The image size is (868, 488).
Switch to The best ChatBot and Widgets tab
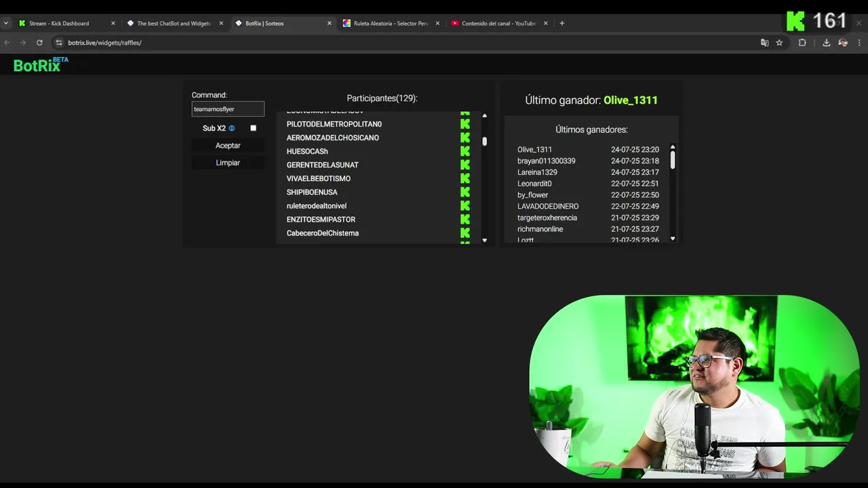point(174,23)
